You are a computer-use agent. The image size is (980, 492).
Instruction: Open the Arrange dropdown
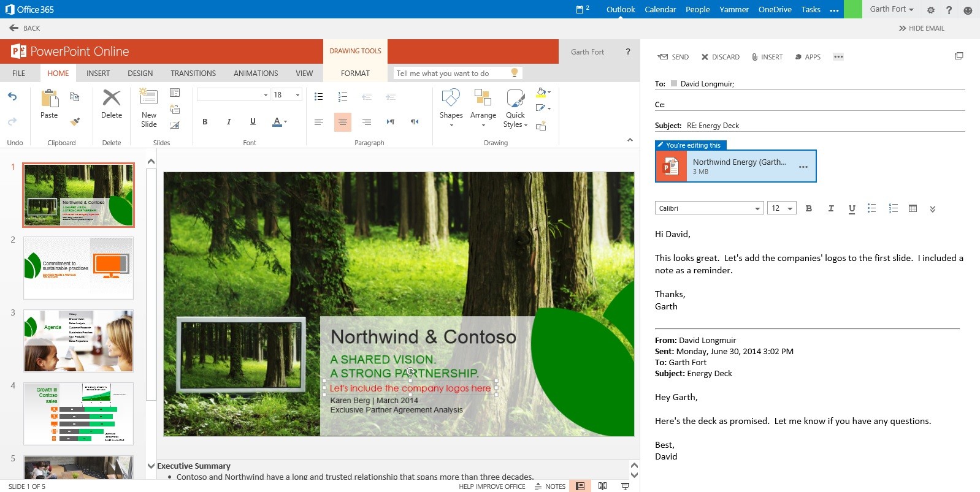483,125
